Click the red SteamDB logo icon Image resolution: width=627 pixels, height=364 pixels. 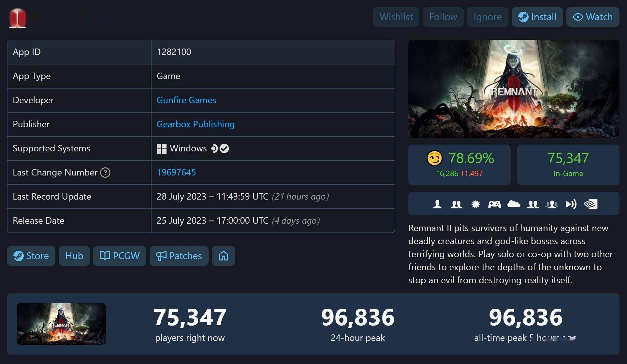[17, 18]
